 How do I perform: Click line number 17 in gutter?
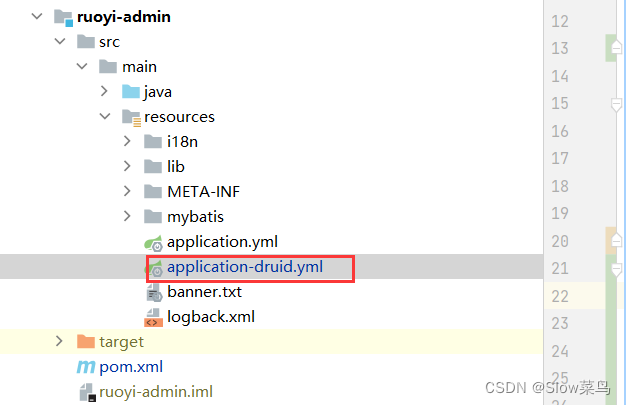[x=560, y=159]
